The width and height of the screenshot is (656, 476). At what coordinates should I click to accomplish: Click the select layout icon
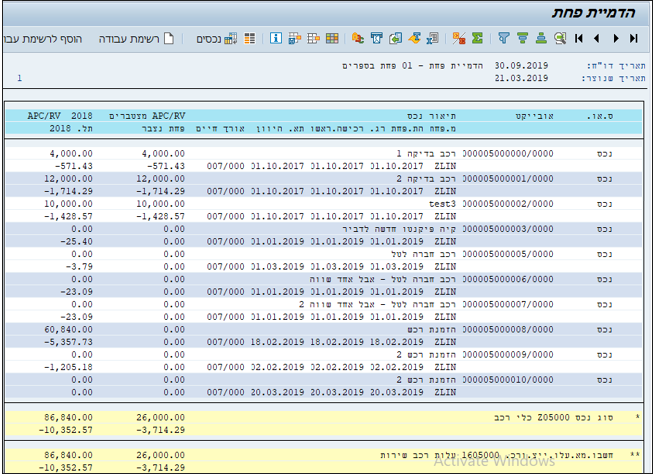click(313, 38)
